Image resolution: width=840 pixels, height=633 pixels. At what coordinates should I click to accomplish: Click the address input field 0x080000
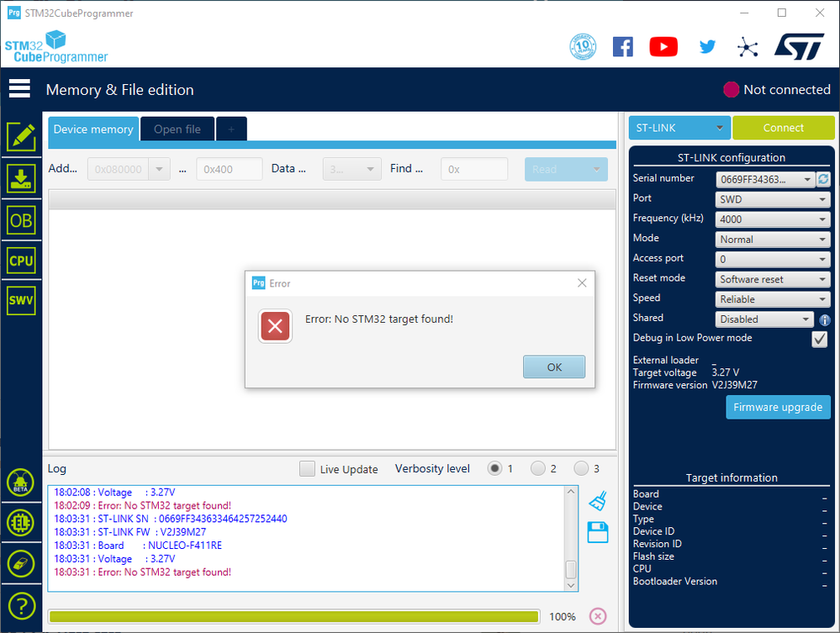119,169
